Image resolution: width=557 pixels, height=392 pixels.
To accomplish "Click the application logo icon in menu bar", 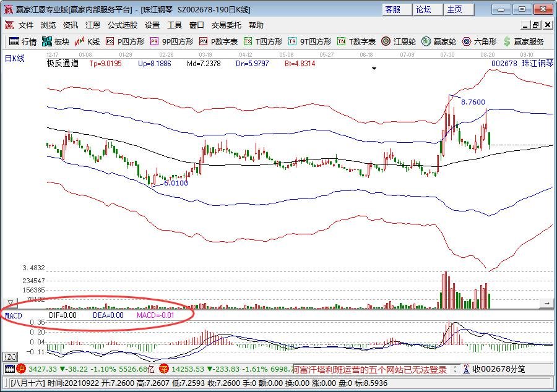I will click(9, 25).
